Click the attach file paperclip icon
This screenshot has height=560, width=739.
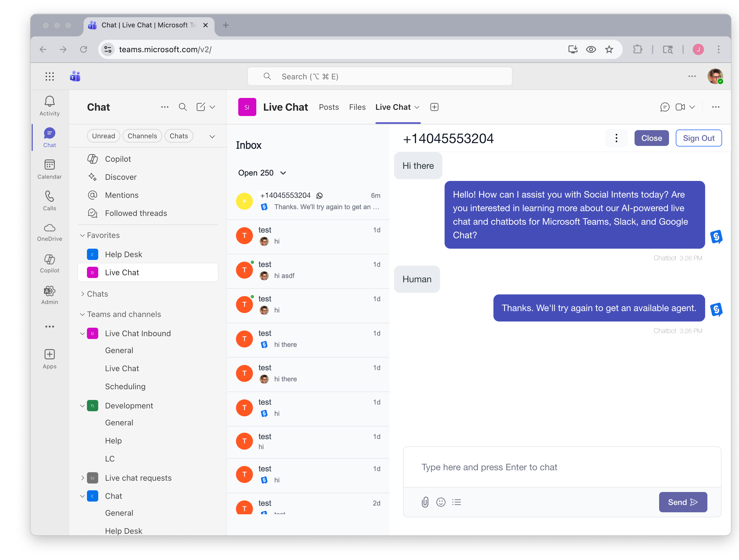[425, 502]
